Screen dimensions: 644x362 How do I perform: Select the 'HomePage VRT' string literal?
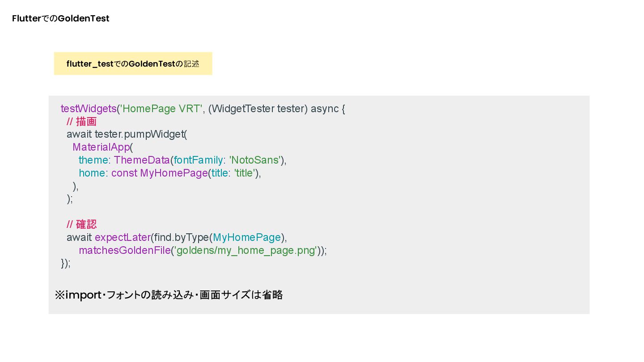[161, 109]
